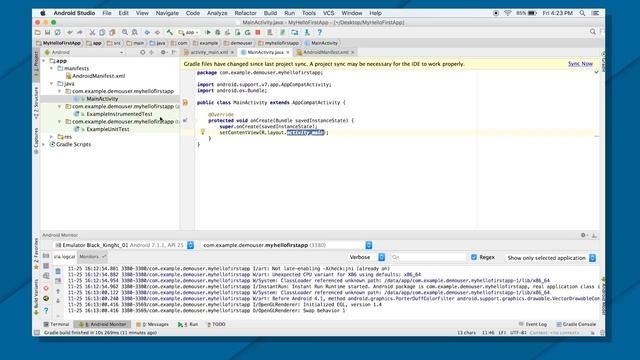The height and width of the screenshot is (360, 640).
Task: Open the Build Variants side tab
Action: (x=36, y=296)
